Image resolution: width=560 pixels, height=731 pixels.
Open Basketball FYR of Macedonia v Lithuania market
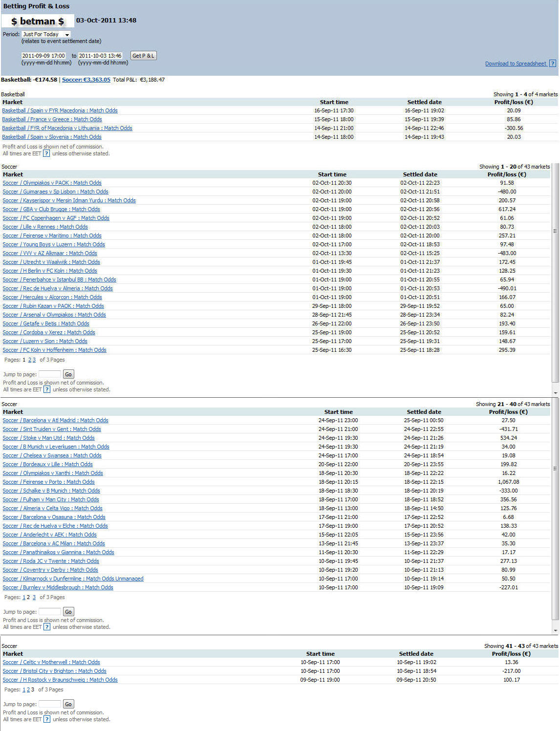click(67, 128)
